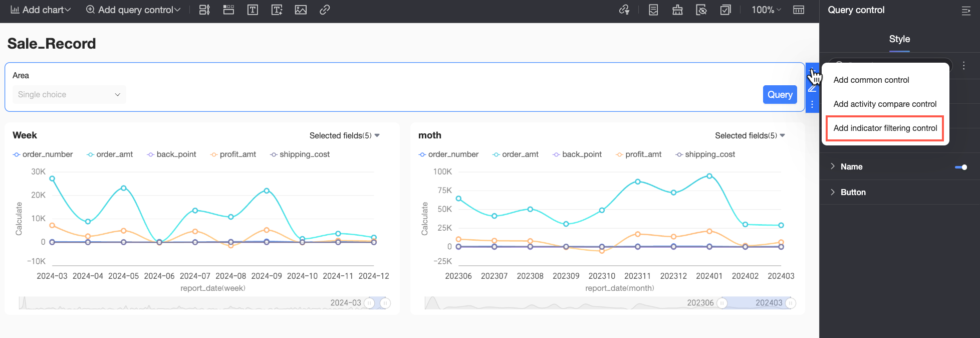Viewport: 980px width, 338px height.
Task: Click the link chain icon in the toolbar
Action: 325,10
